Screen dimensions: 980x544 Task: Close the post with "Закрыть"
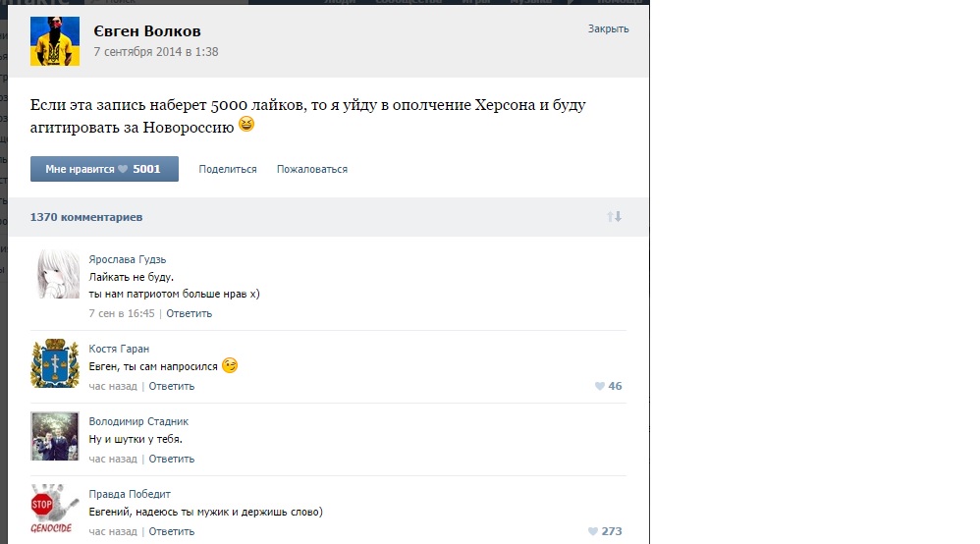point(608,28)
